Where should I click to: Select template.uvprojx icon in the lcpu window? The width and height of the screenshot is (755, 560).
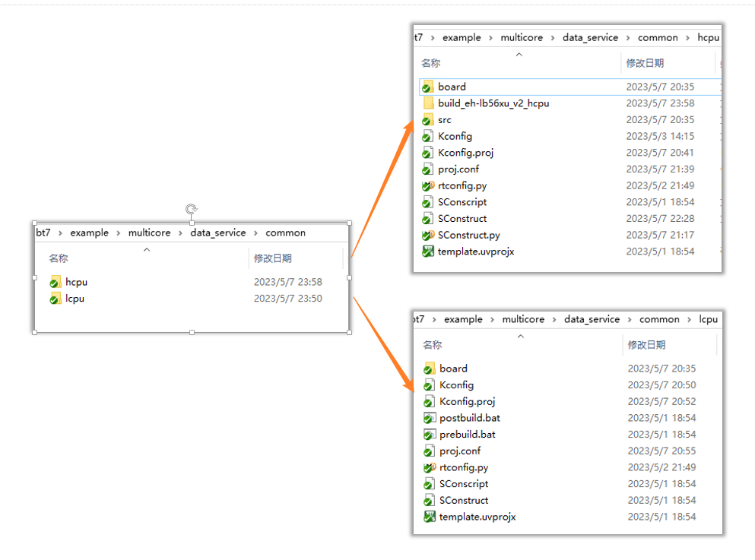coord(429,517)
